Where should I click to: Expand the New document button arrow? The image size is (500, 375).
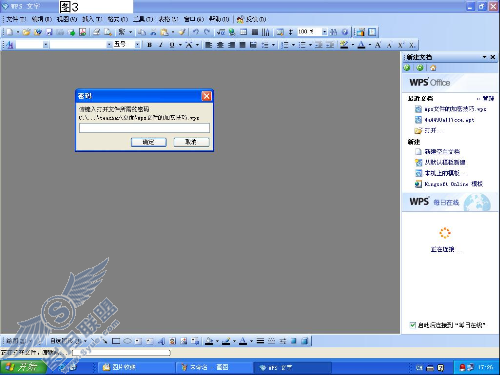click(18, 32)
